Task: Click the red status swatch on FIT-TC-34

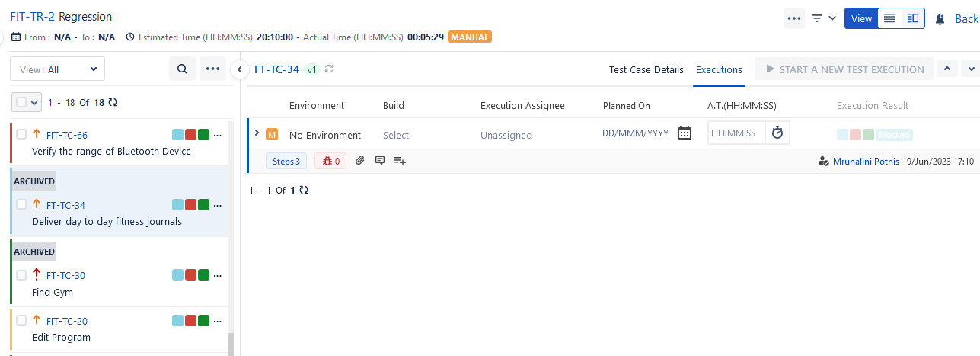Action: pos(190,205)
